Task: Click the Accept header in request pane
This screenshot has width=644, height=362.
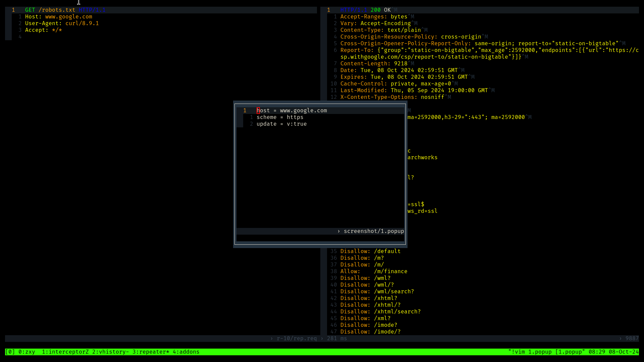Action: coord(43,30)
